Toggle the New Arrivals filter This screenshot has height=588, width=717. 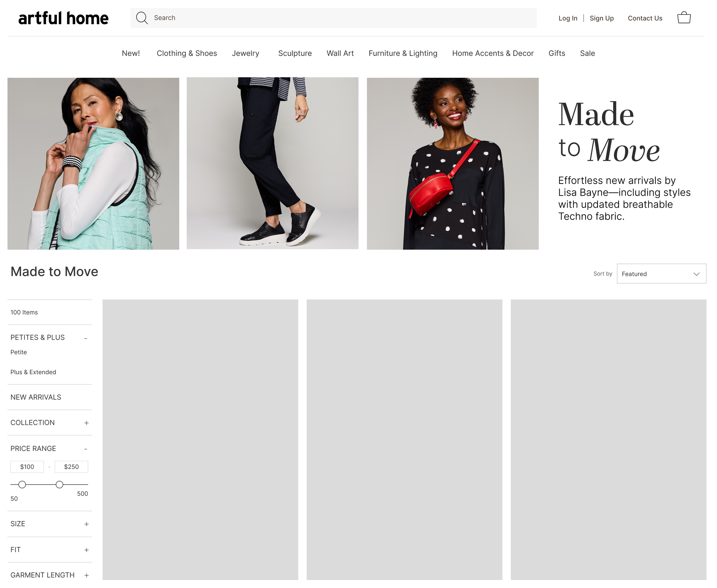click(x=36, y=397)
